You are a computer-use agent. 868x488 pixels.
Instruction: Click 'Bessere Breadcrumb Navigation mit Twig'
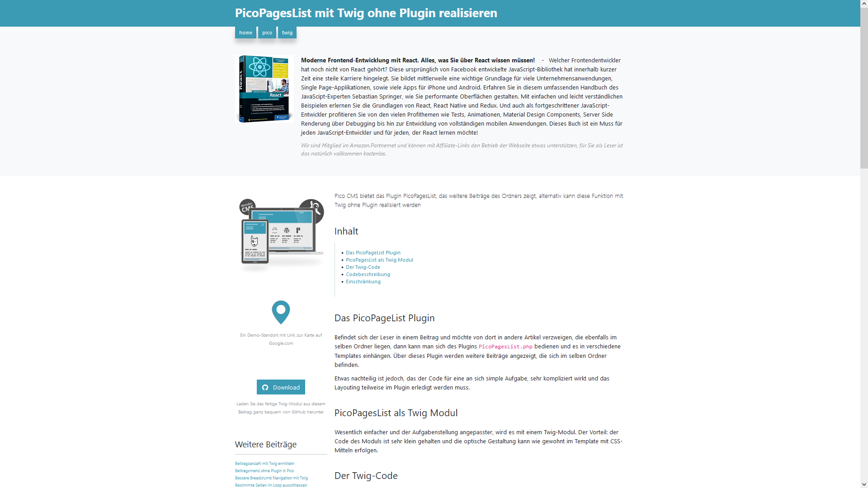point(271,477)
